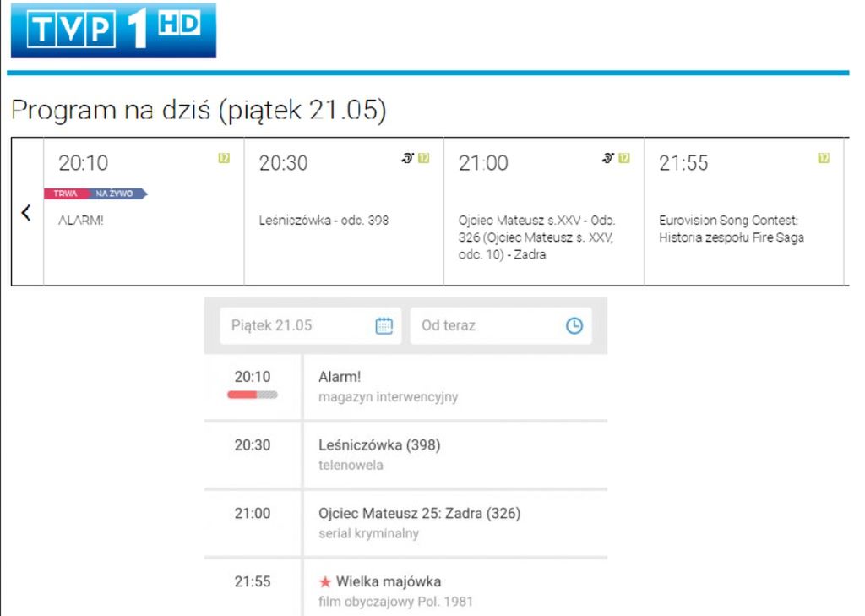The height and width of the screenshot is (616, 865).
Task: Click 21:00 time on the top card
Action: (483, 163)
